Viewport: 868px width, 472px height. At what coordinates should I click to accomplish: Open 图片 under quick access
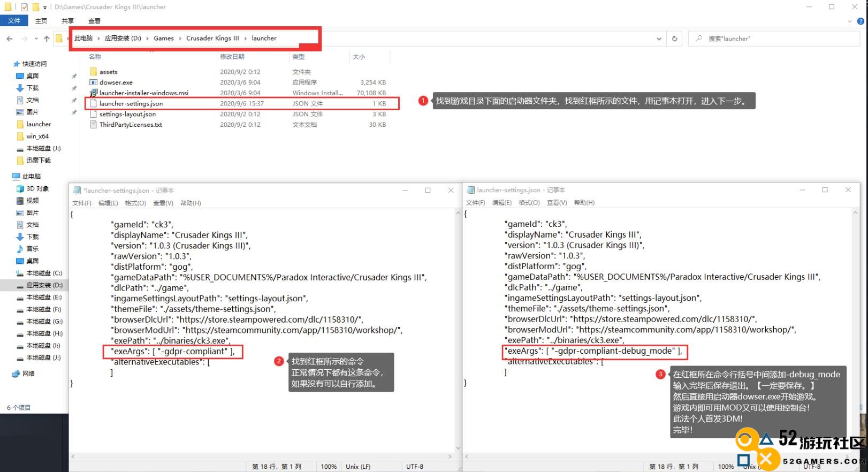(x=33, y=112)
